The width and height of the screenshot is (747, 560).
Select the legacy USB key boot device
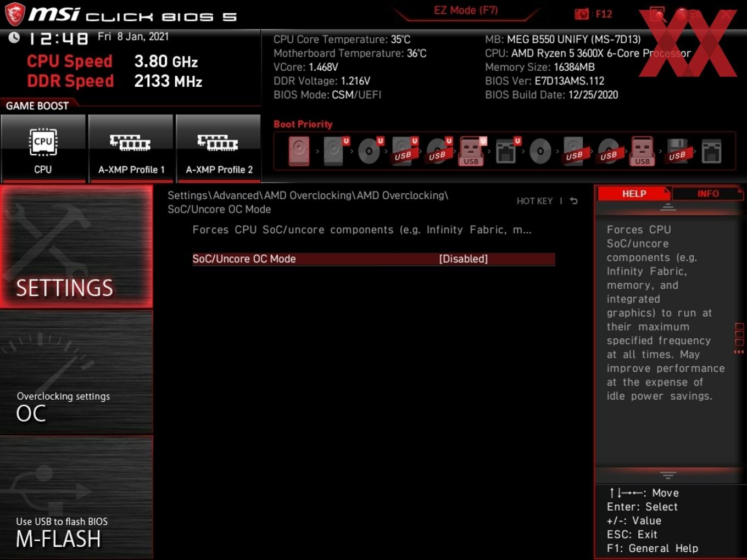point(642,151)
